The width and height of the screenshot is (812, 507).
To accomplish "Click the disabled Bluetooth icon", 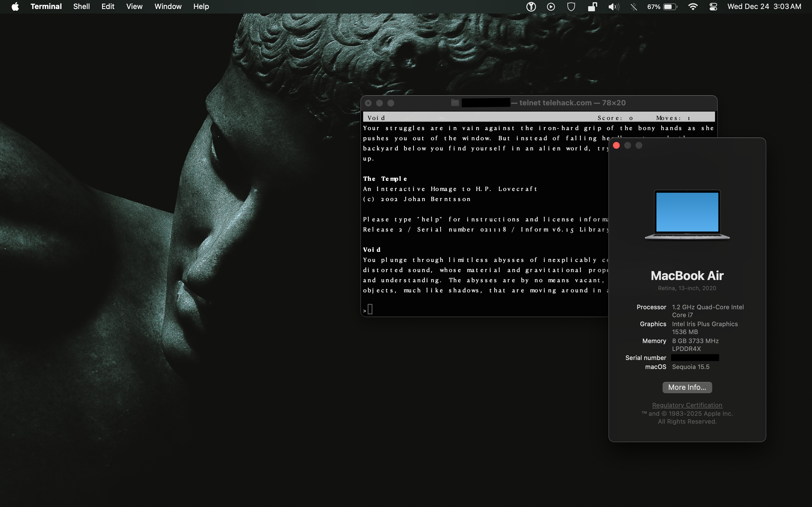I will tap(634, 7).
